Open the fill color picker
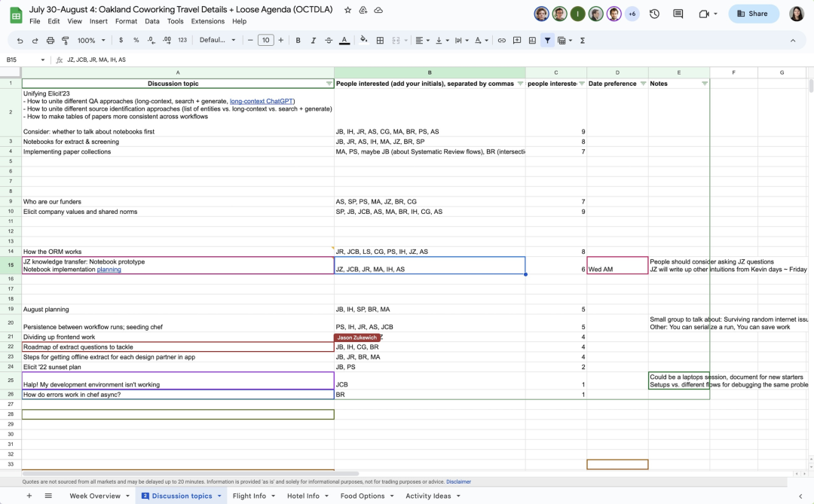The width and height of the screenshot is (814, 504). (x=364, y=41)
